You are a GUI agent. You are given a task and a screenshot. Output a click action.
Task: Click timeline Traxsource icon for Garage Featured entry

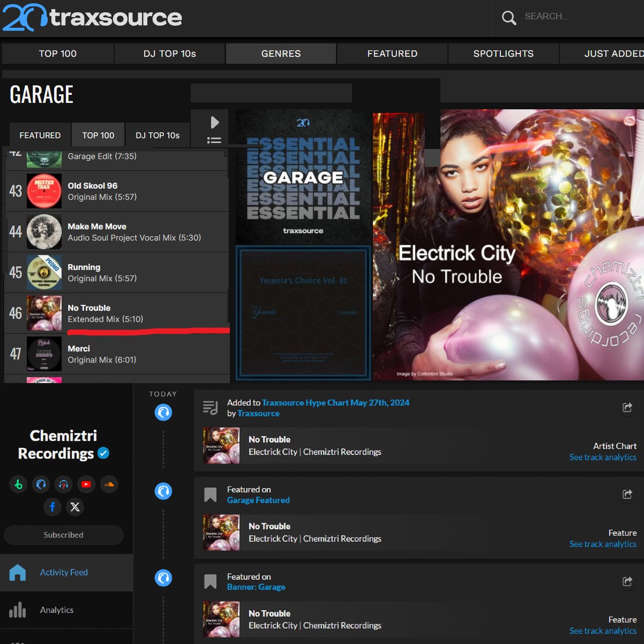tap(163, 491)
